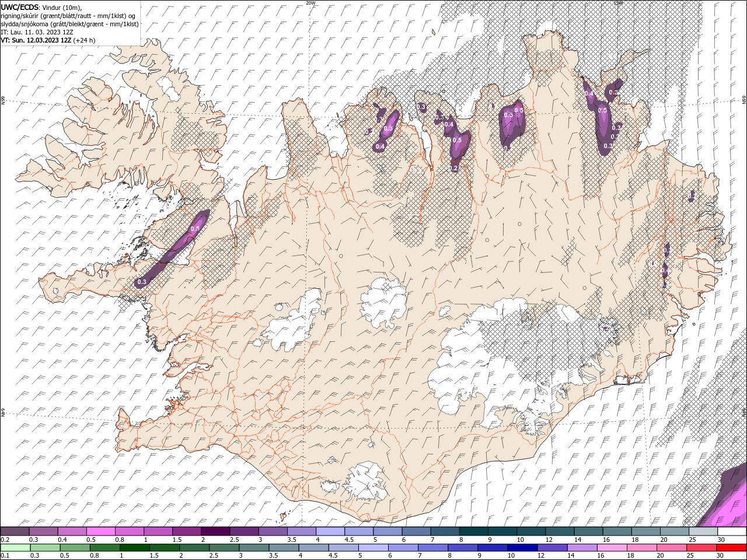
Task: Click the "(+24 h)" forecast offset text
Action: click(x=84, y=40)
